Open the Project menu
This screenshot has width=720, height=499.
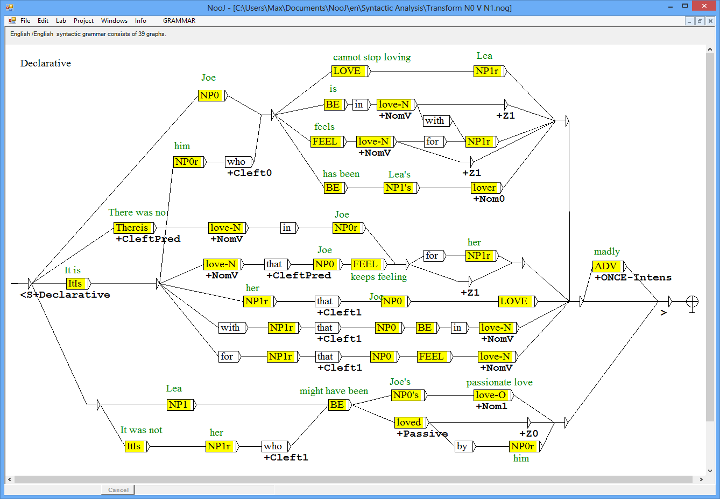point(83,20)
